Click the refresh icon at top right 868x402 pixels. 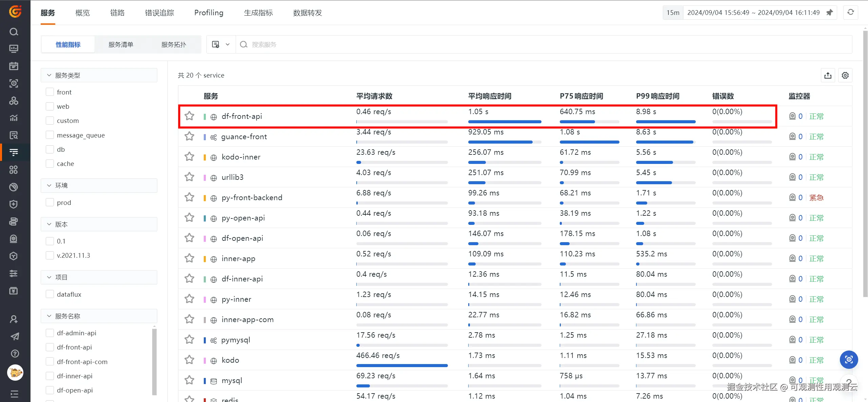tap(851, 13)
